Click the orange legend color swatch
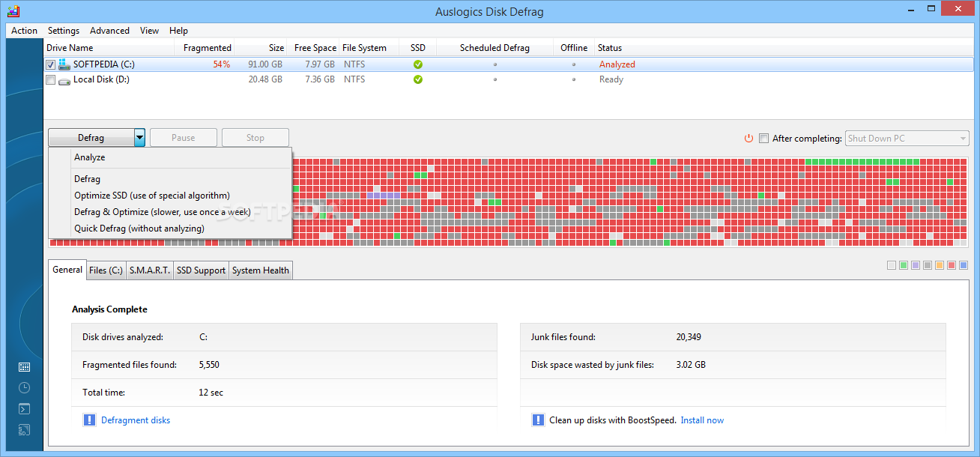 point(940,265)
